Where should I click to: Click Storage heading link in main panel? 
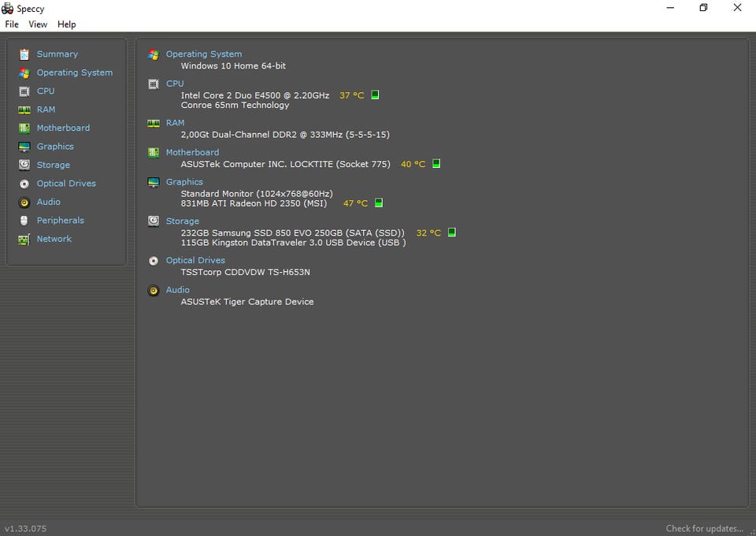click(183, 221)
